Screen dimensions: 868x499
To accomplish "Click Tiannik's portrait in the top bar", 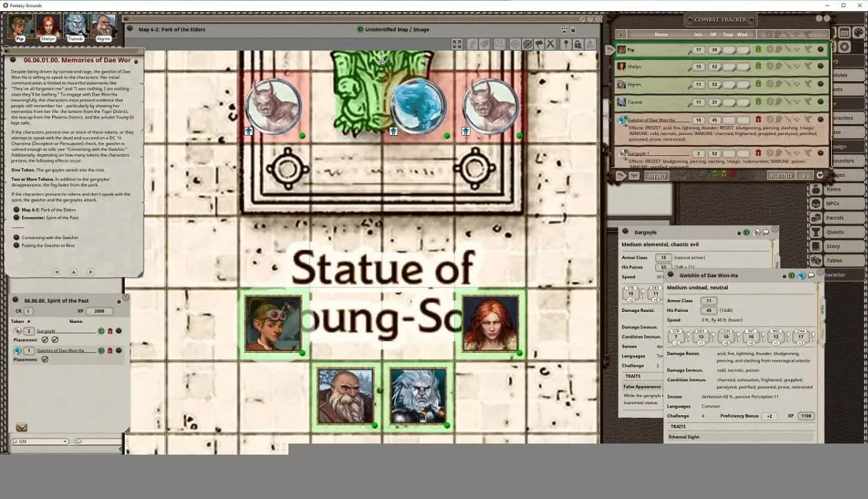I will [76, 26].
